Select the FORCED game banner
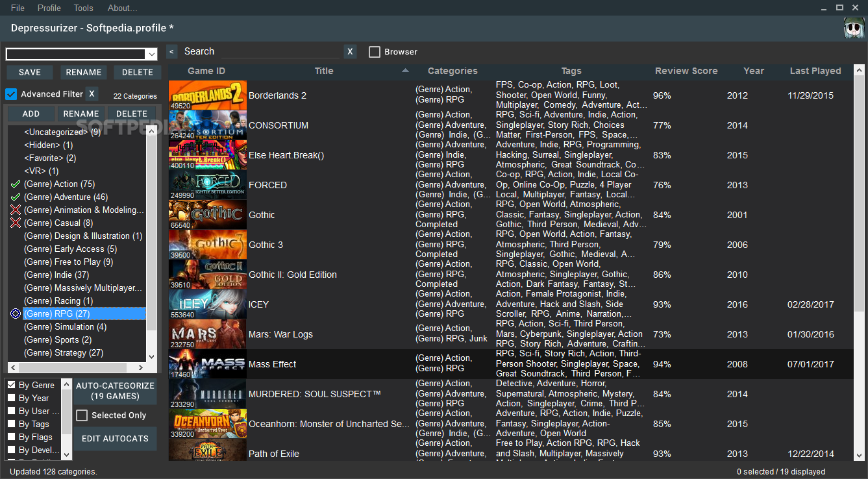 tap(208, 185)
